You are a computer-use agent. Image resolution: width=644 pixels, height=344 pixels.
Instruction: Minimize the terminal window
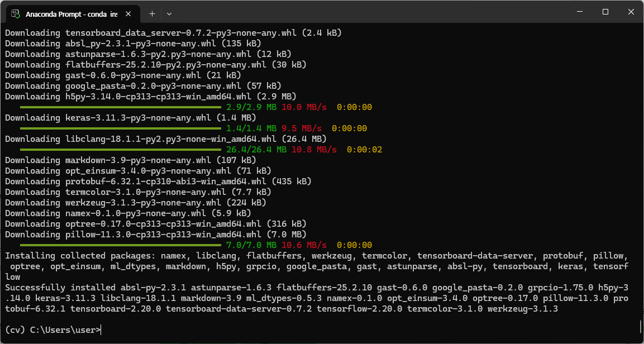tap(580, 12)
